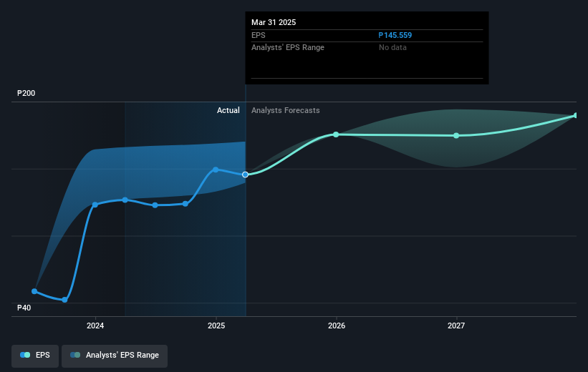Image resolution: width=588 pixels, height=372 pixels.
Task: Click the 2026 x-axis label
Action: click(x=337, y=325)
